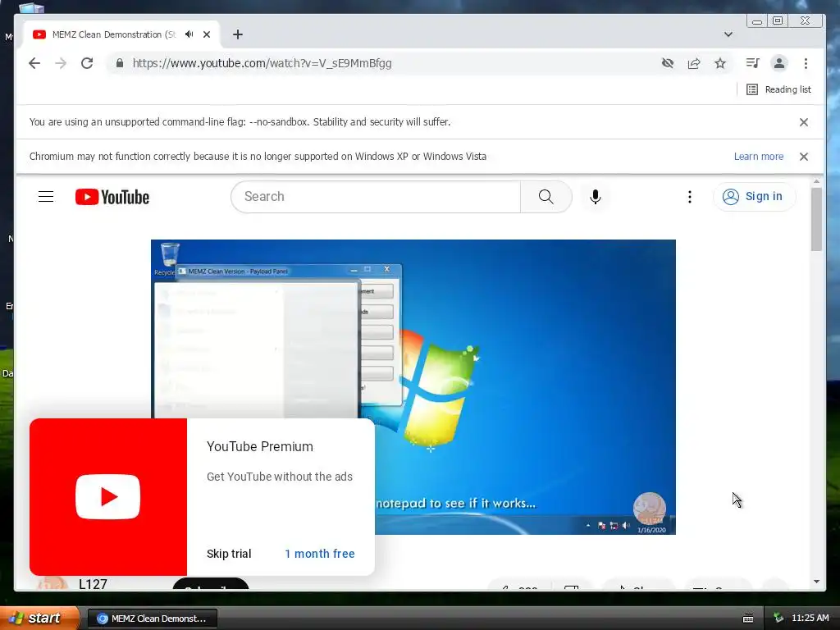Expand the tab search chevron
840x630 pixels.
pyautogui.click(x=728, y=34)
